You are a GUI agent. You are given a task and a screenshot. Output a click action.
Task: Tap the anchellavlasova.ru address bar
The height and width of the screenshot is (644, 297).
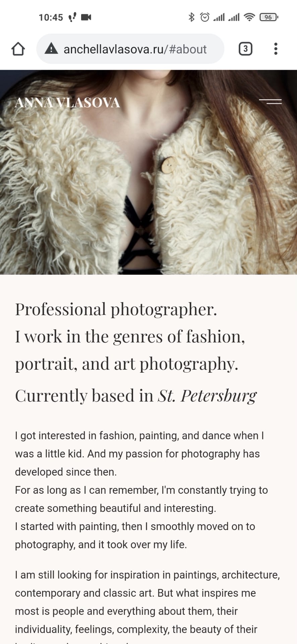click(x=130, y=49)
